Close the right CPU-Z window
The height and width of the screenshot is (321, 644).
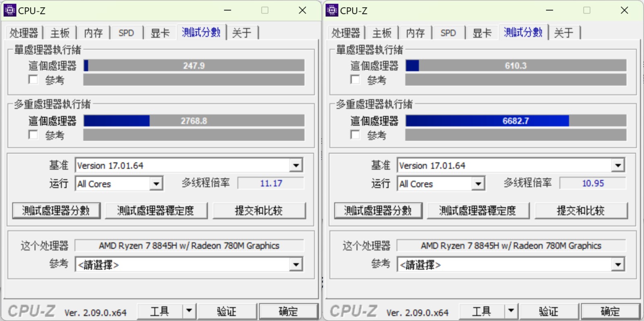624,10
